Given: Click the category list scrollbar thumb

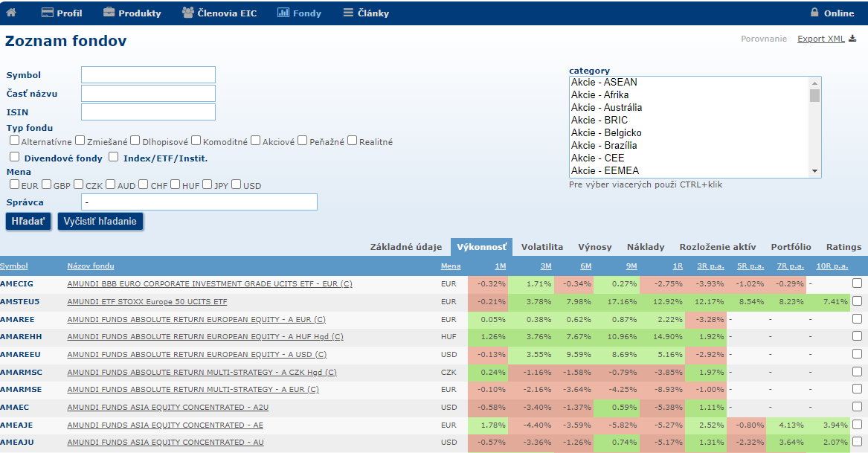Looking at the screenshot, I should 814,95.
